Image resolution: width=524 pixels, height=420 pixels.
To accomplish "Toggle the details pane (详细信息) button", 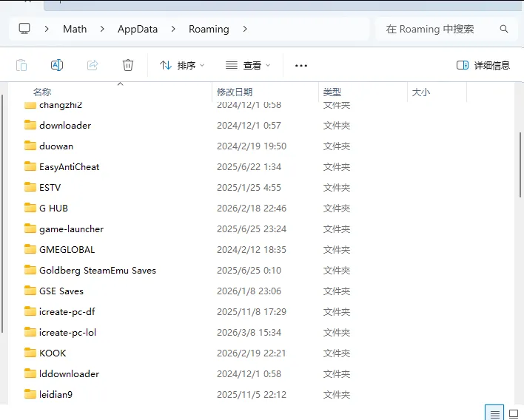I will coord(483,65).
